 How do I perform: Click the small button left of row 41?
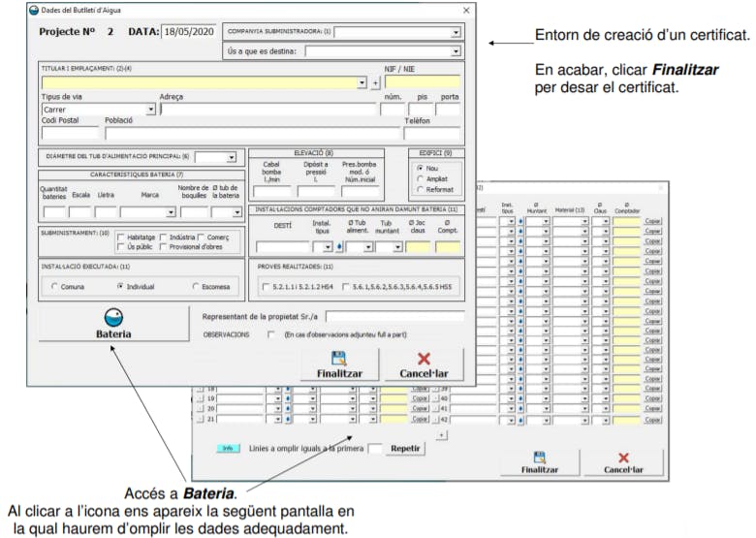pos(435,409)
